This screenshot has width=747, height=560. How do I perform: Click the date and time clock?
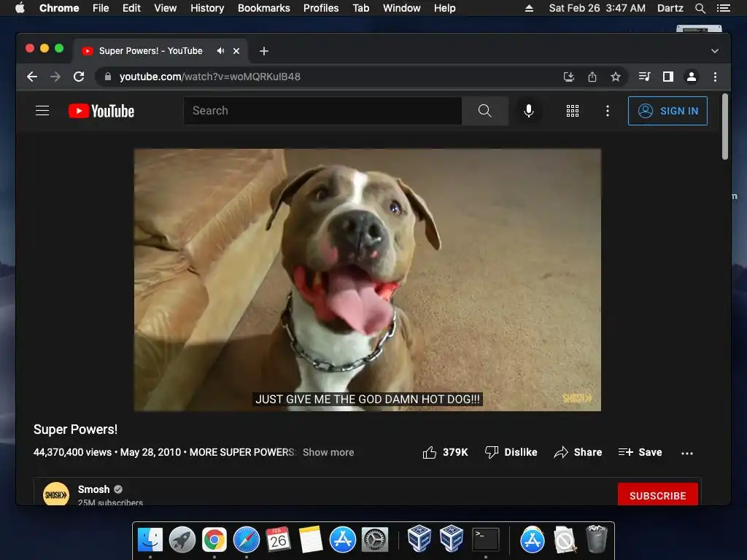coord(597,8)
